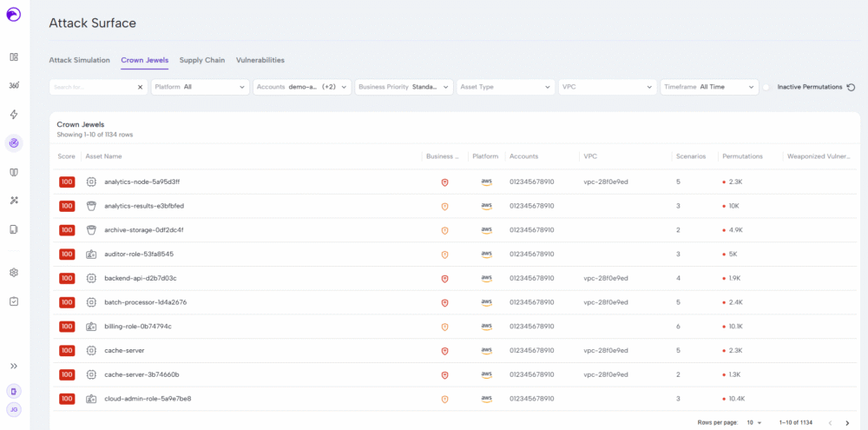
Task: Click the 360 view sidebar icon
Action: pyautogui.click(x=14, y=85)
